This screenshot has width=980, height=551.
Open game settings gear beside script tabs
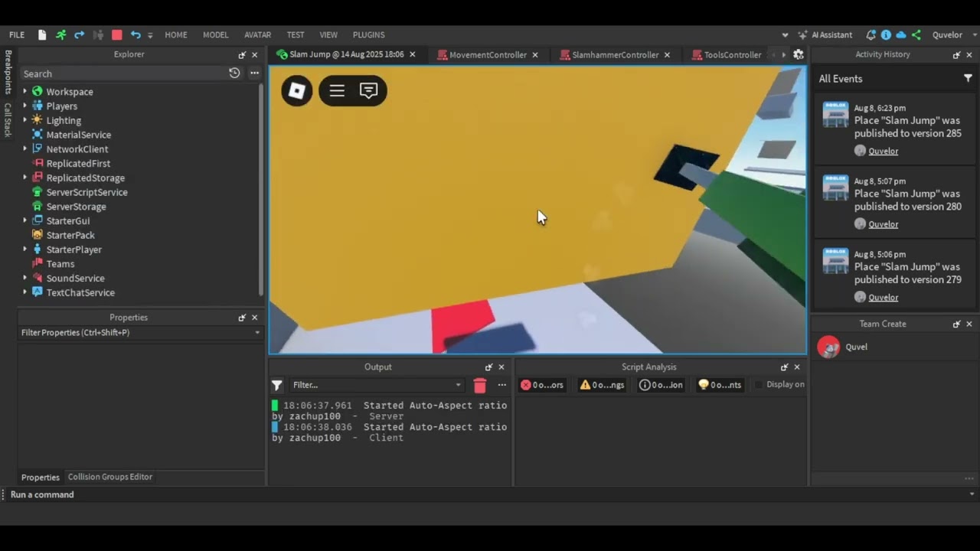click(798, 54)
